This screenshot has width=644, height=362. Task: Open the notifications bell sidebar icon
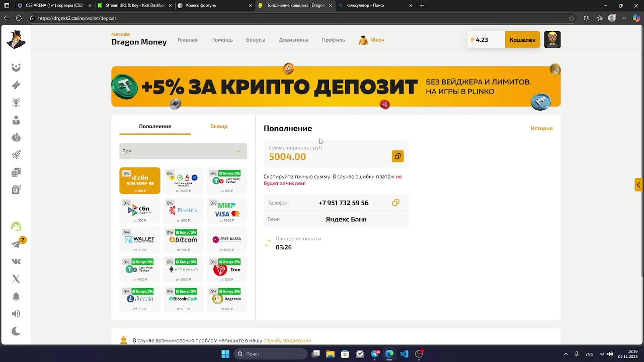pos(16,296)
